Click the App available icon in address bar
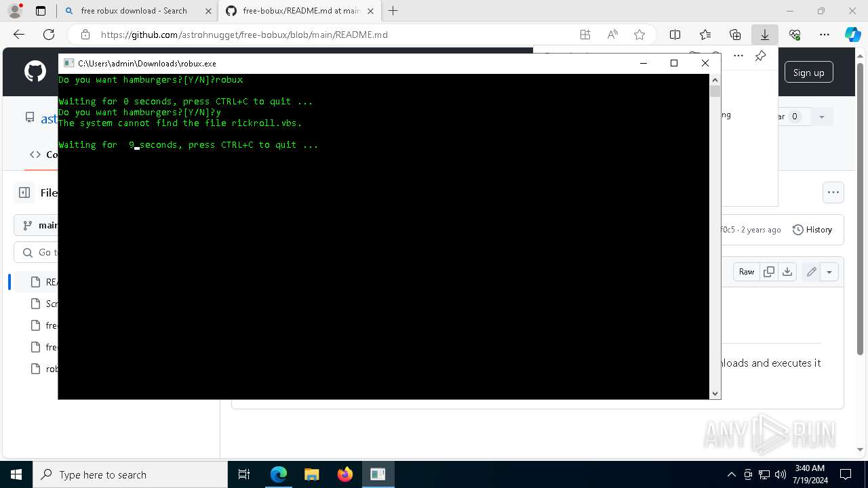This screenshot has width=868, height=488. (x=585, y=35)
